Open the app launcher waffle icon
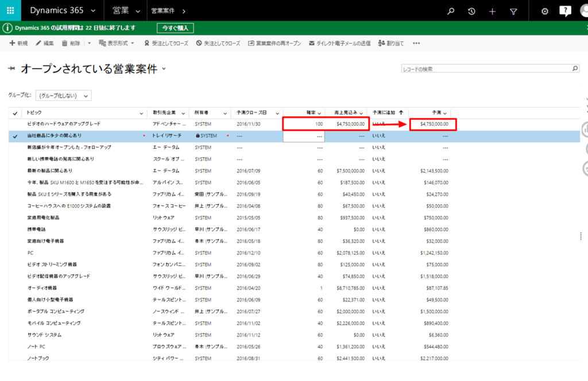Viewport: 588px width, 381px height. (x=10, y=10)
